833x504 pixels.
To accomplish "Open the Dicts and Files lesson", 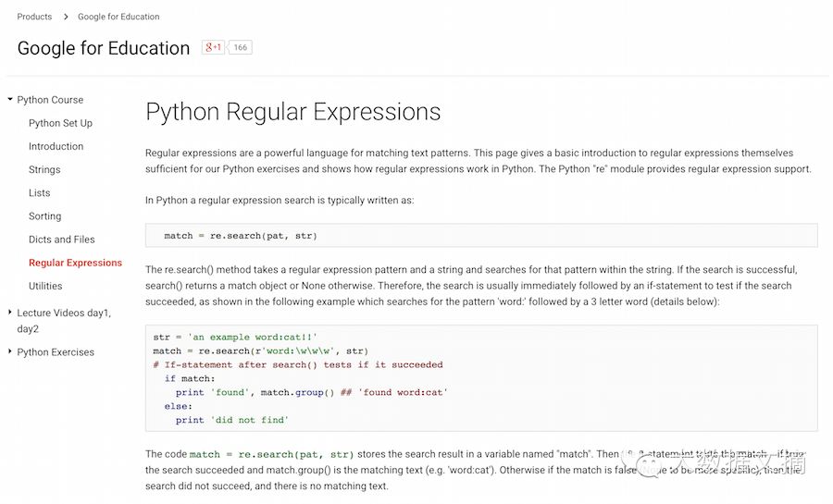I will 62,240.
